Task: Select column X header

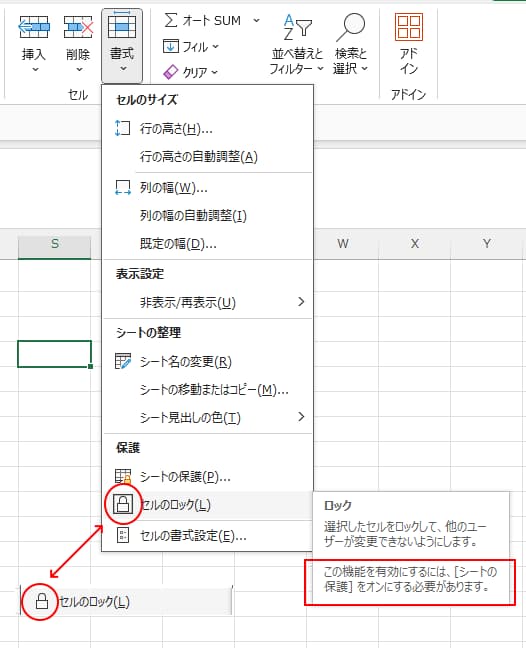Action: click(x=415, y=243)
